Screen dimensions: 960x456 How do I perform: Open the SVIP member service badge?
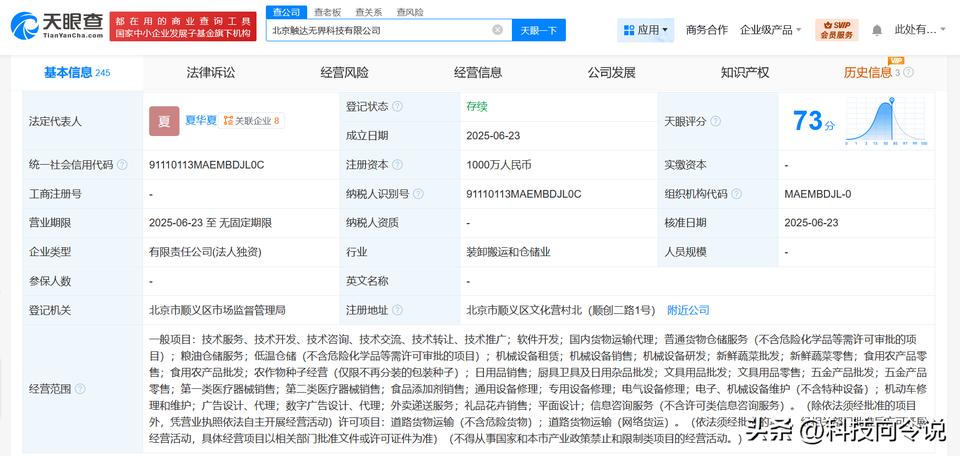pyautogui.click(x=836, y=29)
